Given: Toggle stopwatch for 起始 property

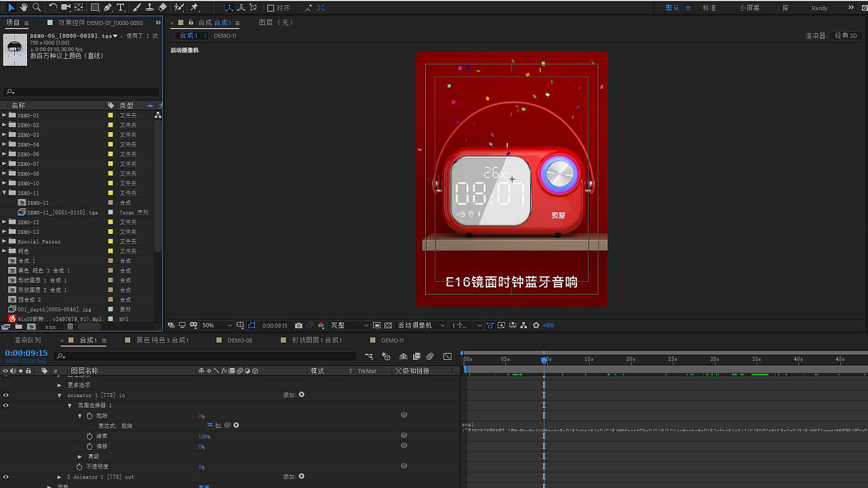Looking at the screenshot, I should 89,415.
